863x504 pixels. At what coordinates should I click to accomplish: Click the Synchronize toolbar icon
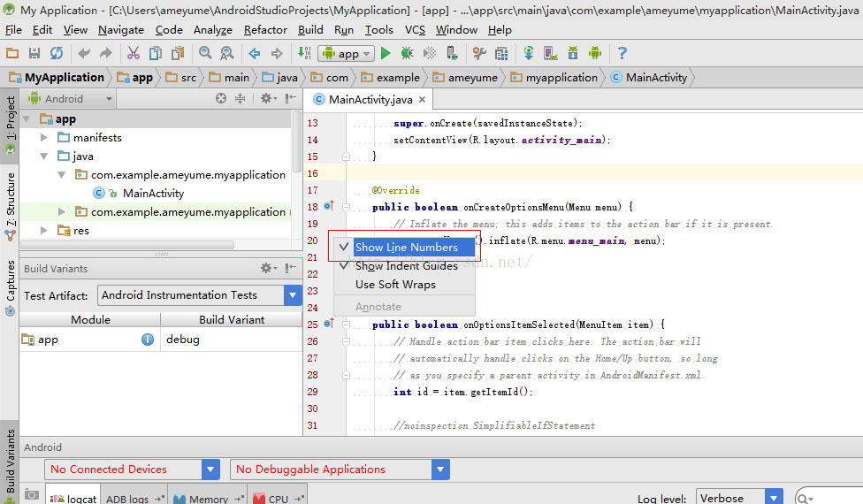56,53
